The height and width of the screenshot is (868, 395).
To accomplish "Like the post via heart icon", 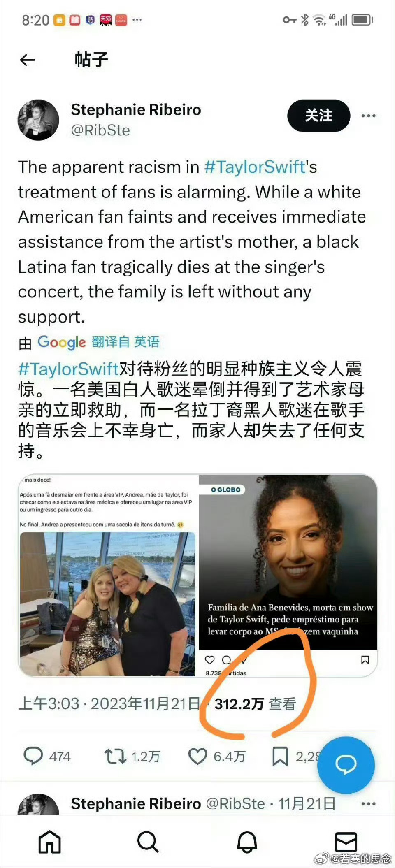I will click(197, 757).
